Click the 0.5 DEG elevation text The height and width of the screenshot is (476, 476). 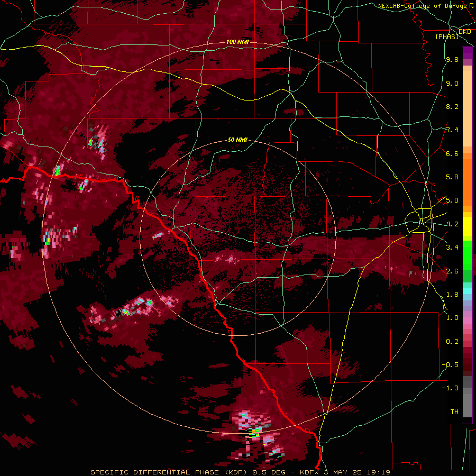tap(268, 472)
